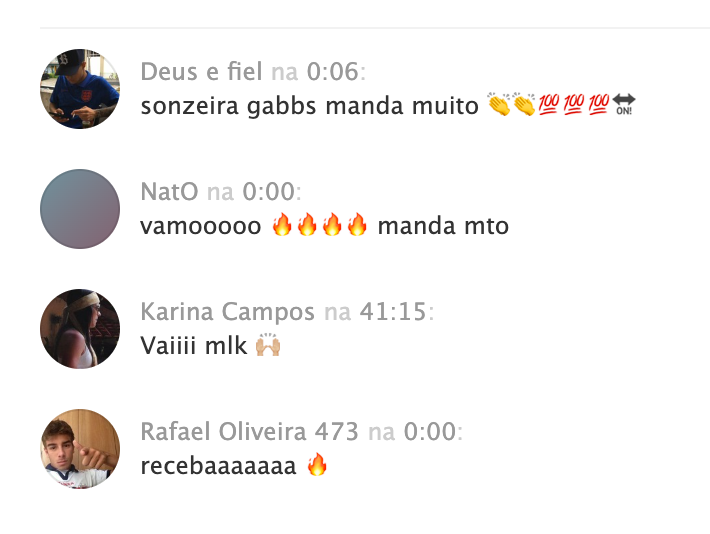Click the last fire emoji before manda mto

click(357, 224)
